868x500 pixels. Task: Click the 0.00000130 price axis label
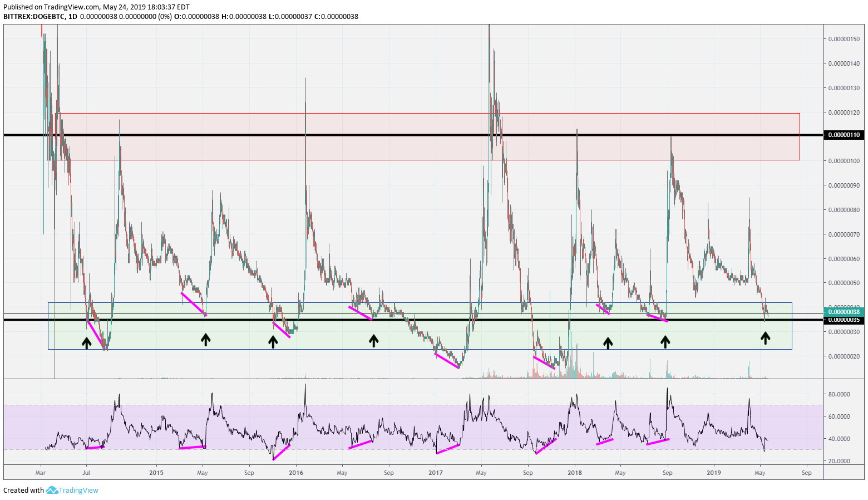[x=844, y=88]
